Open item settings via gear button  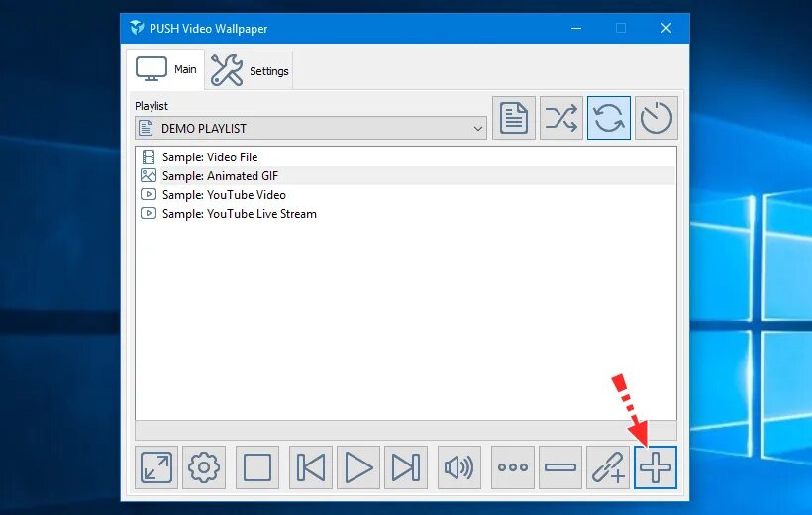204,467
